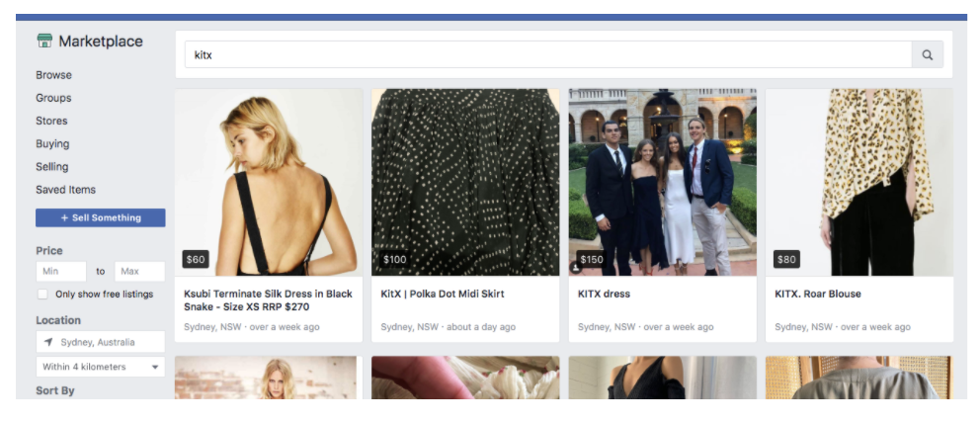Go to Groups in the sidebar
Image resolution: width=980 pixels, height=423 pixels.
click(53, 98)
